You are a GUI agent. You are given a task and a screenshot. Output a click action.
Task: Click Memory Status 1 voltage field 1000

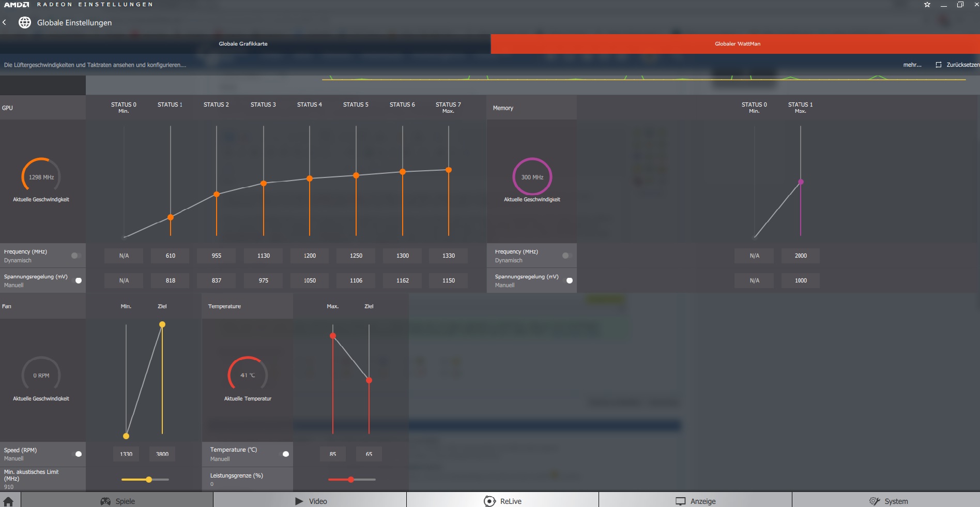[801, 280]
